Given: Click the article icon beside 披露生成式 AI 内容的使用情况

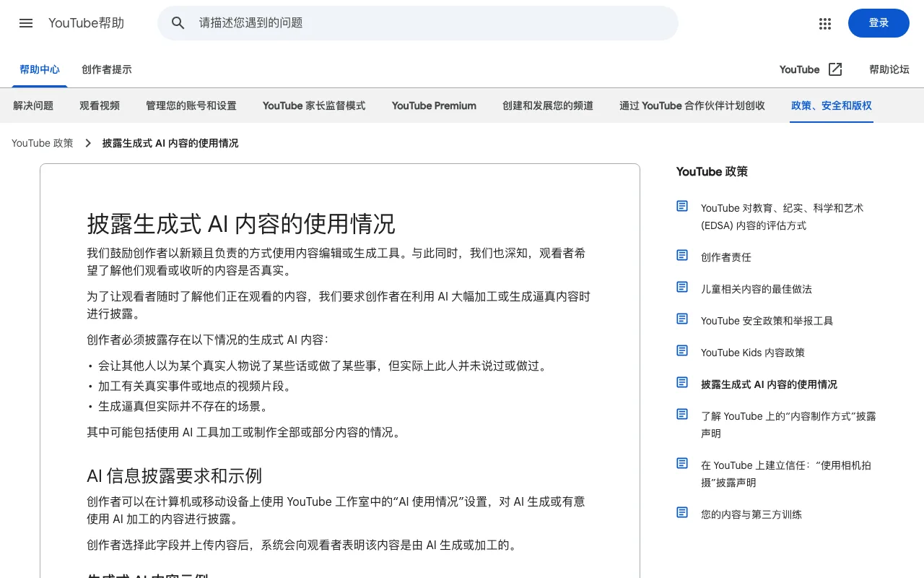Looking at the screenshot, I should point(682,383).
